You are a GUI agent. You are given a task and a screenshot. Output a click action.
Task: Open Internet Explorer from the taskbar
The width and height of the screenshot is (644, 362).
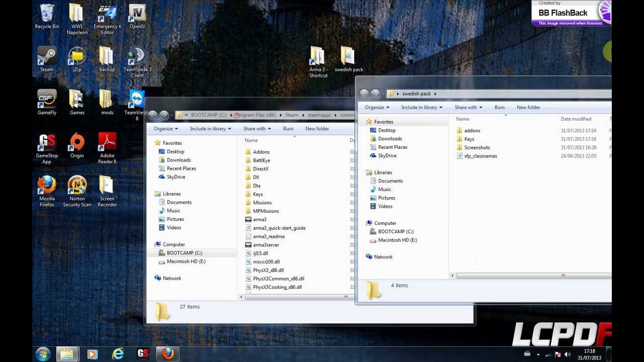118,354
